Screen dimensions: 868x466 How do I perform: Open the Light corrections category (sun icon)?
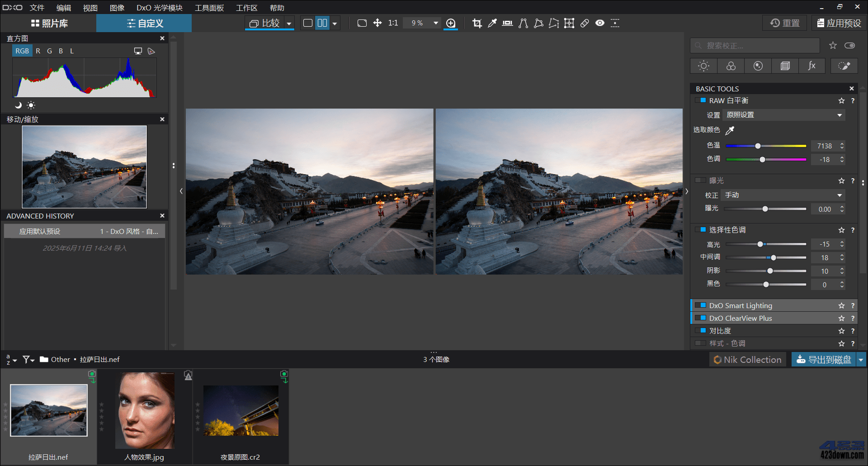(703, 66)
